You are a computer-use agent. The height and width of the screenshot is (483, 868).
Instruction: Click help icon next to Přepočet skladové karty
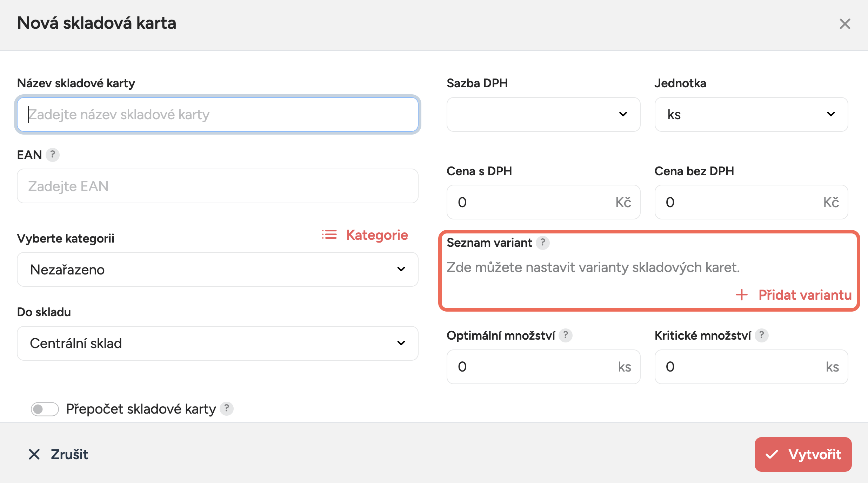click(x=227, y=409)
